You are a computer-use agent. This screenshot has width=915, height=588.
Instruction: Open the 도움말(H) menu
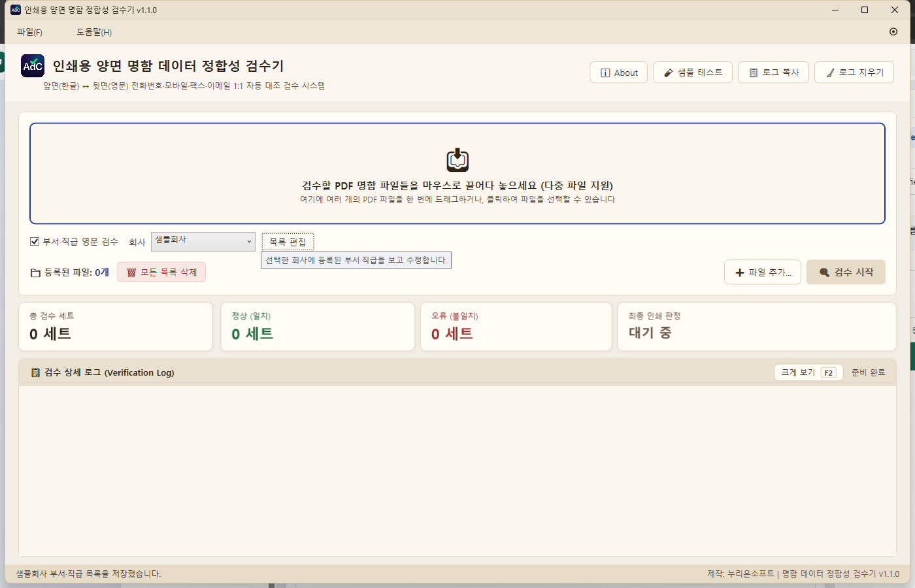(94, 32)
